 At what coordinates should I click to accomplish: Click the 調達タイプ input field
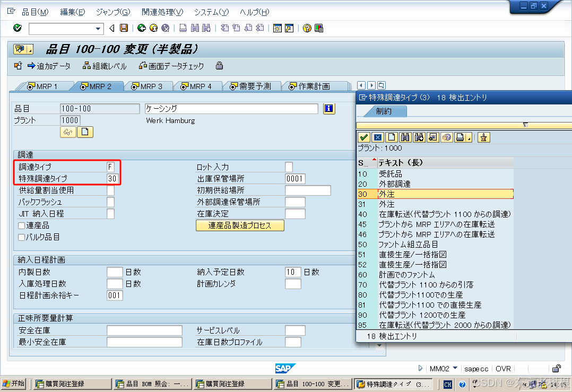pos(110,167)
